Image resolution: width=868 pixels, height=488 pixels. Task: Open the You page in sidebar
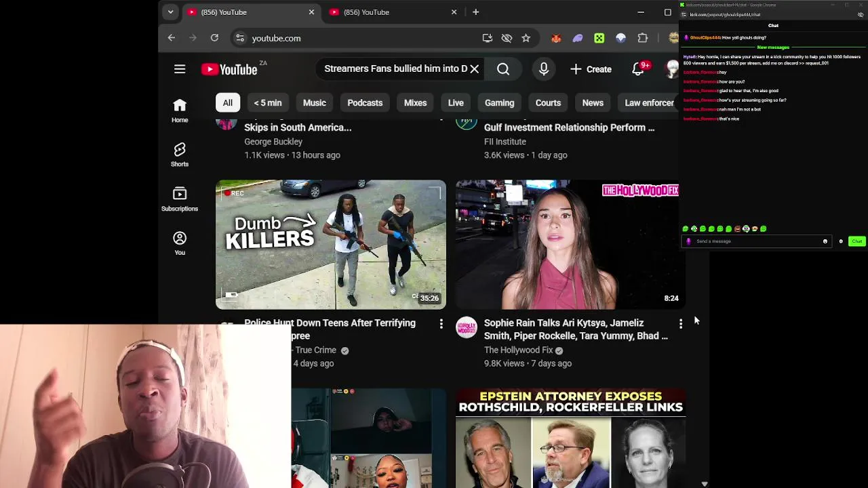tap(180, 243)
